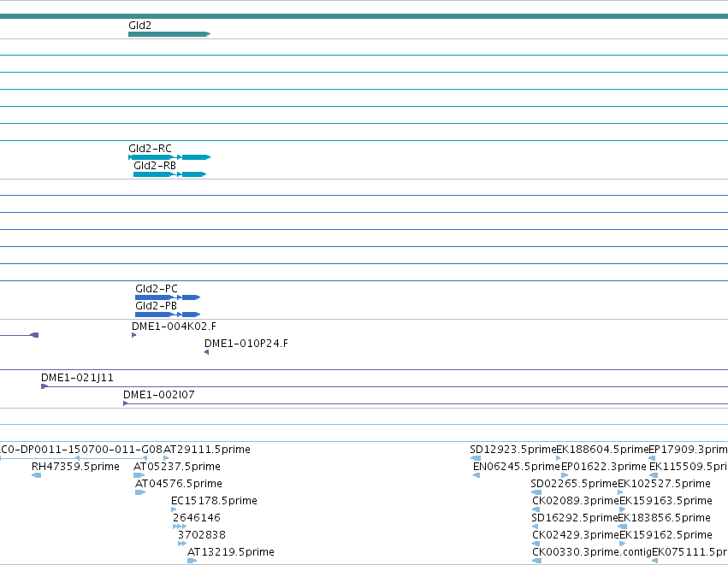Screen dimensions: 728x565
Task: Click the Gld2-RC transcript glyph
Action: [169, 157]
